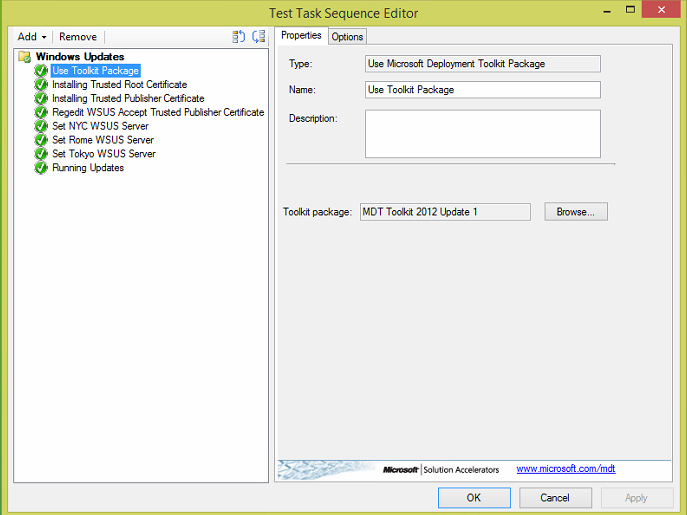687x515 pixels.
Task: Click check icon beside Regedit WSUS Accept step
Action: (x=41, y=112)
